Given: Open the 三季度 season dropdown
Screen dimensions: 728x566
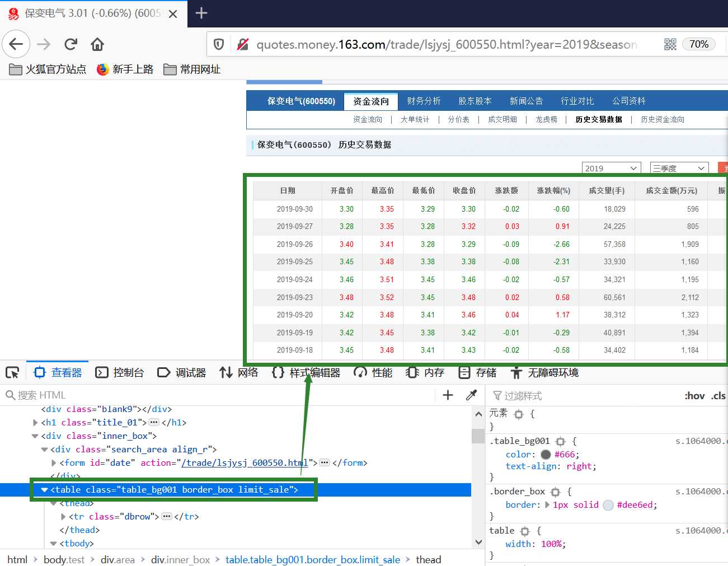Looking at the screenshot, I should [680, 168].
